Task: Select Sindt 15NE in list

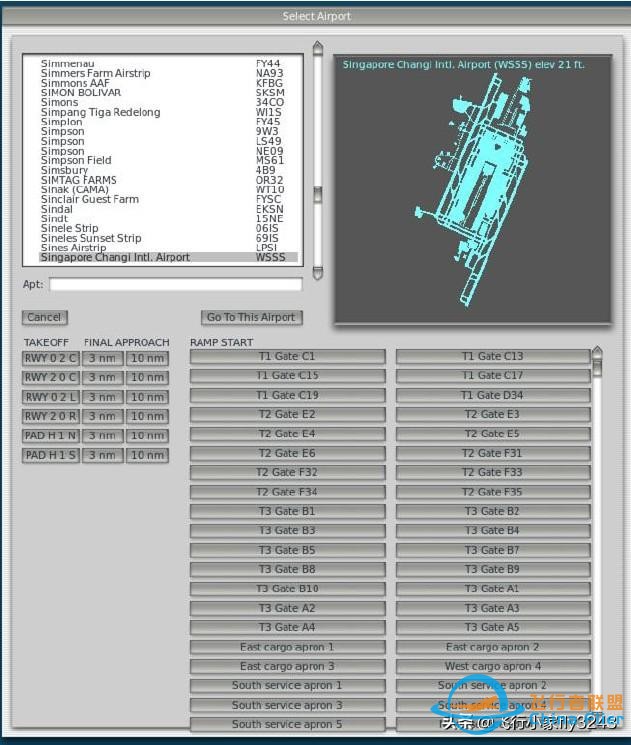Action: (x=168, y=219)
